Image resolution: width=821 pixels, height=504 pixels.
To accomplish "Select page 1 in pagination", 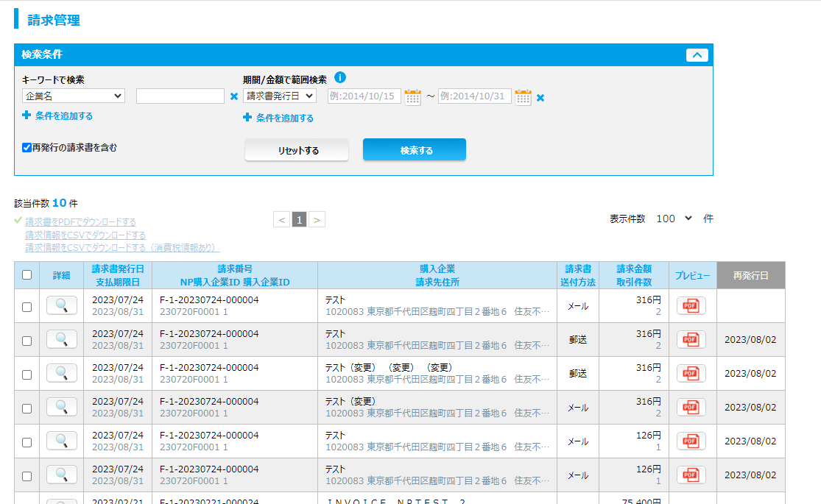I will 299,220.
